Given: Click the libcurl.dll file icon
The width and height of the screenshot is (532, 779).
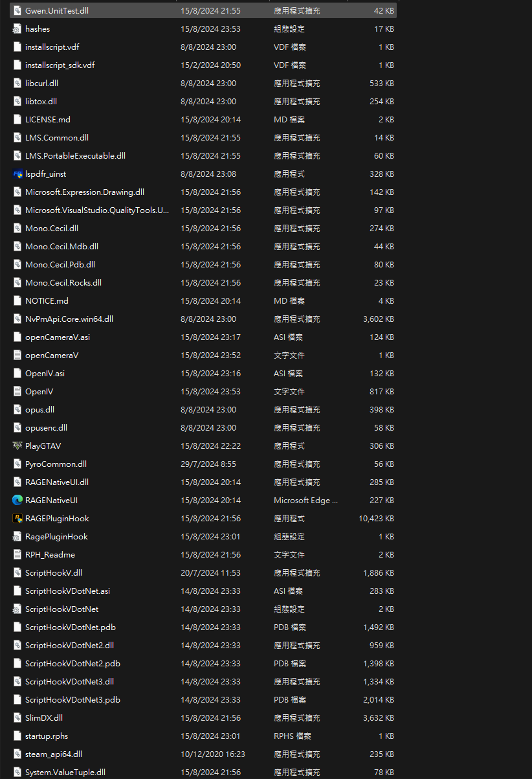Looking at the screenshot, I should [18, 84].
